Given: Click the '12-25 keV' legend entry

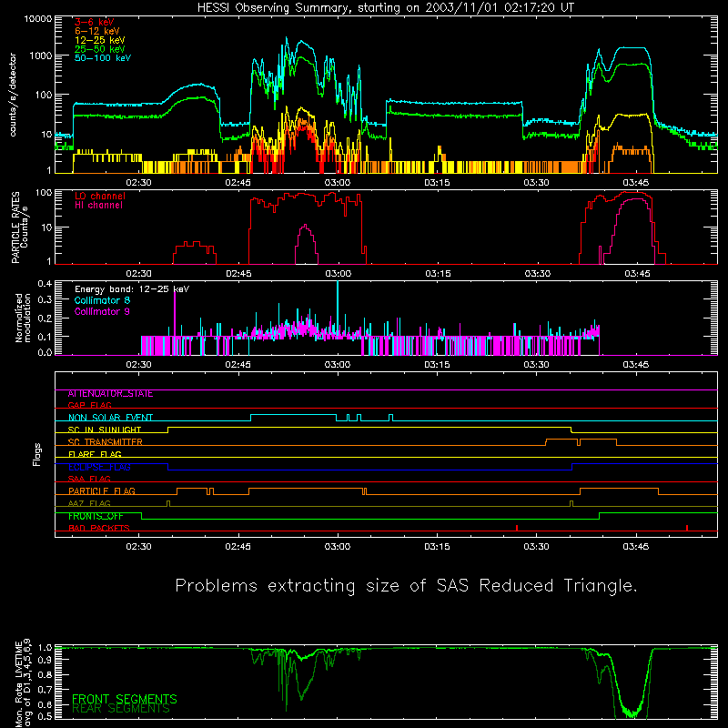Looking at the screenshot, I should pos(100,40).
